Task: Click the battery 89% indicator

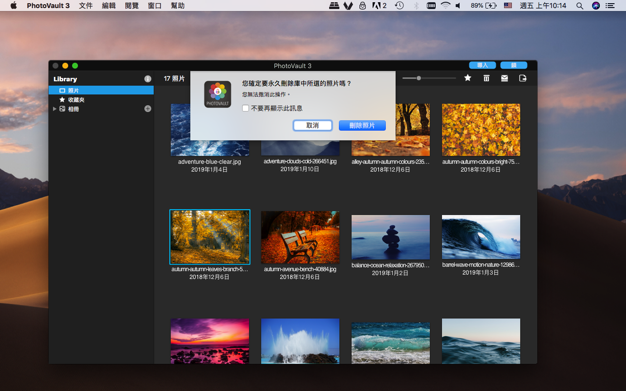Action: [483, 6]
